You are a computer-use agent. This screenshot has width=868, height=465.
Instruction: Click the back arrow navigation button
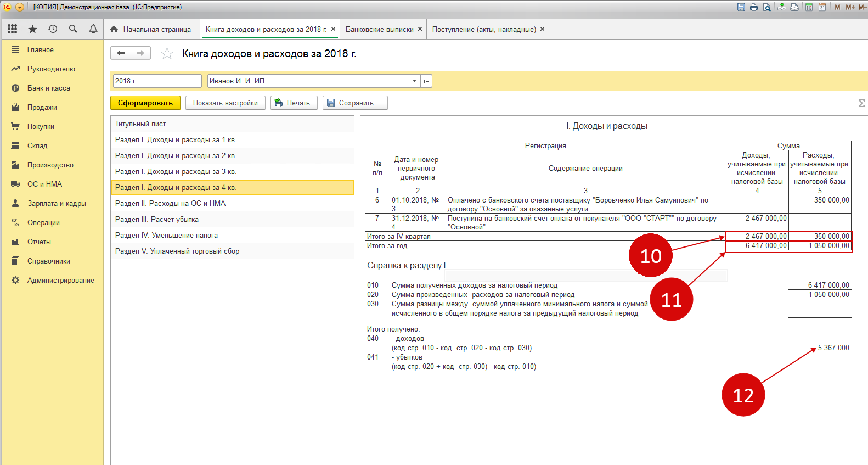[x=121, y=53]
